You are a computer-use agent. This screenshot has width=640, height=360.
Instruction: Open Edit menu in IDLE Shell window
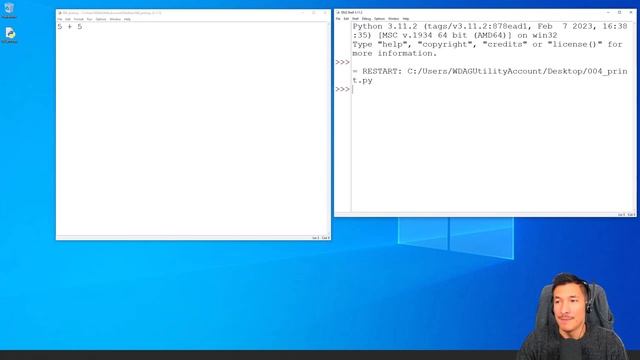pos(346,19)
